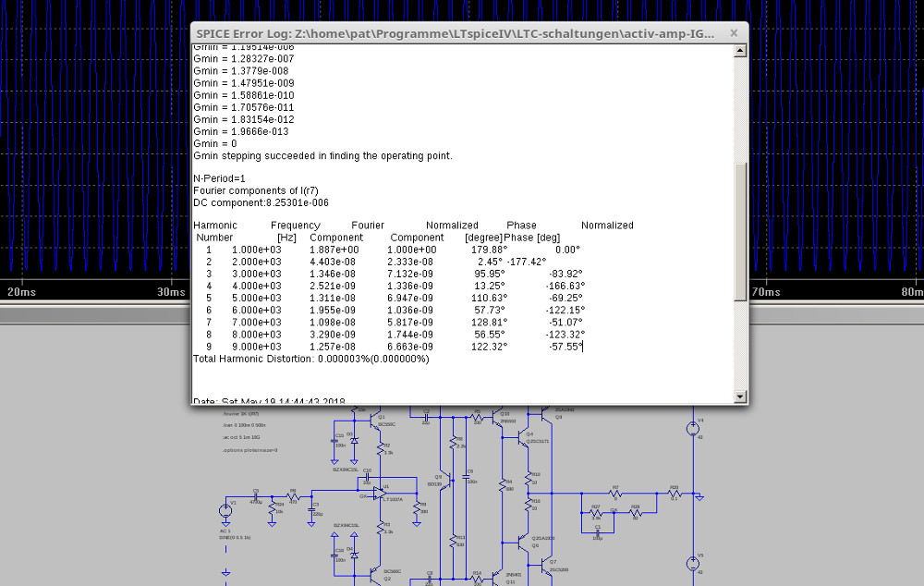Select resistor R2 below Q1
Image resolution: width=924 pixels, height=586 pixels.
pyautogui.click(x=381, y=447)
